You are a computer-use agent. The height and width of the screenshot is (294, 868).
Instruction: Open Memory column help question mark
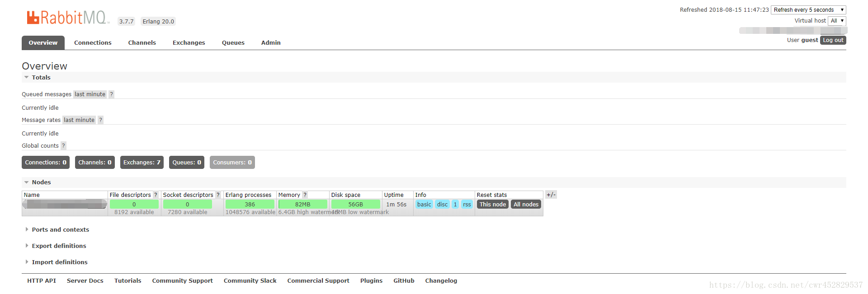[305, 195]
